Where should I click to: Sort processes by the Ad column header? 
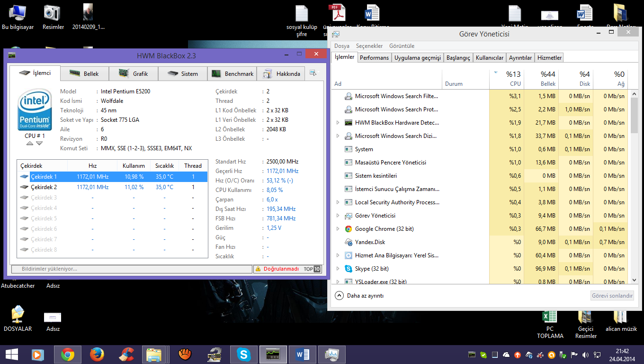pyautogui.click(x=387, y=79)
